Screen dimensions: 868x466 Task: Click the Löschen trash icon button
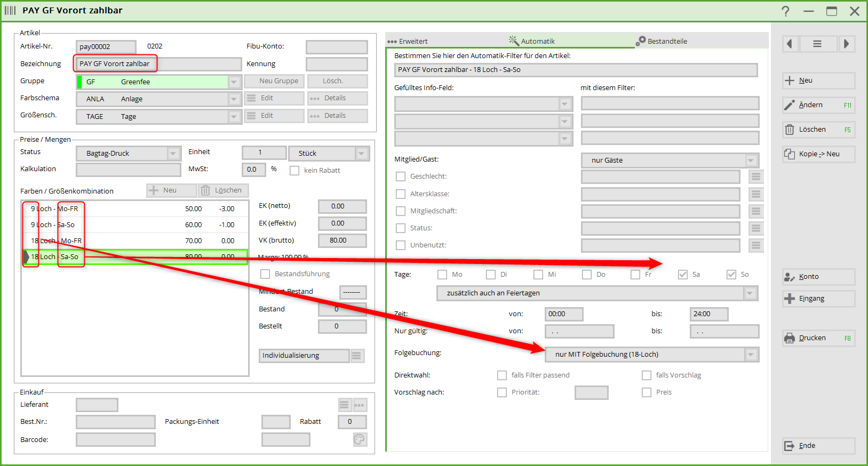point(790,130)
